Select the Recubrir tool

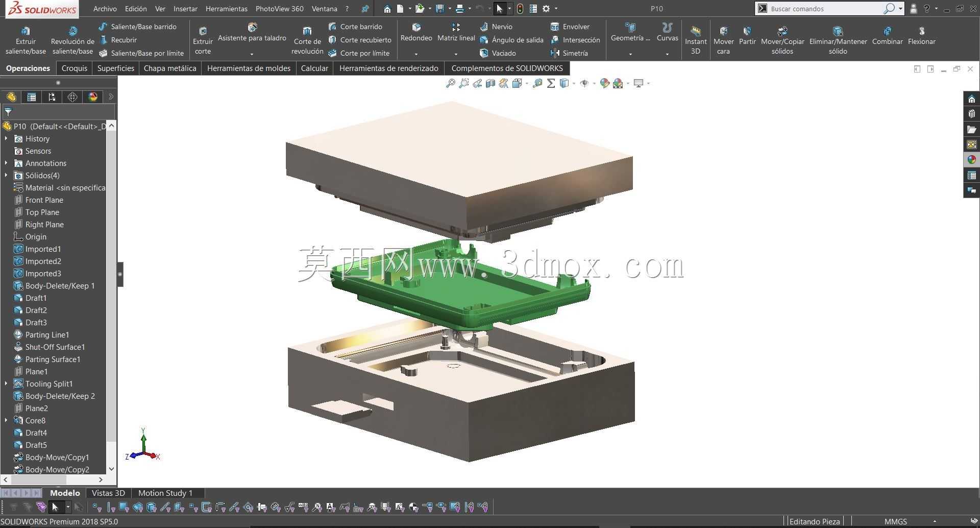pyautogui.click(x=118, y=40)
